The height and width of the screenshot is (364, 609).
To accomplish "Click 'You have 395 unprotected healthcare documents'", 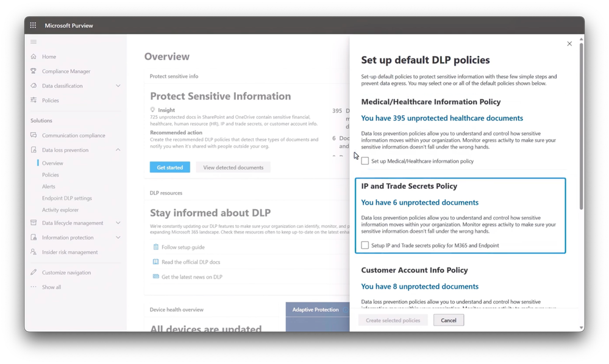I will (x=442, y=118).
